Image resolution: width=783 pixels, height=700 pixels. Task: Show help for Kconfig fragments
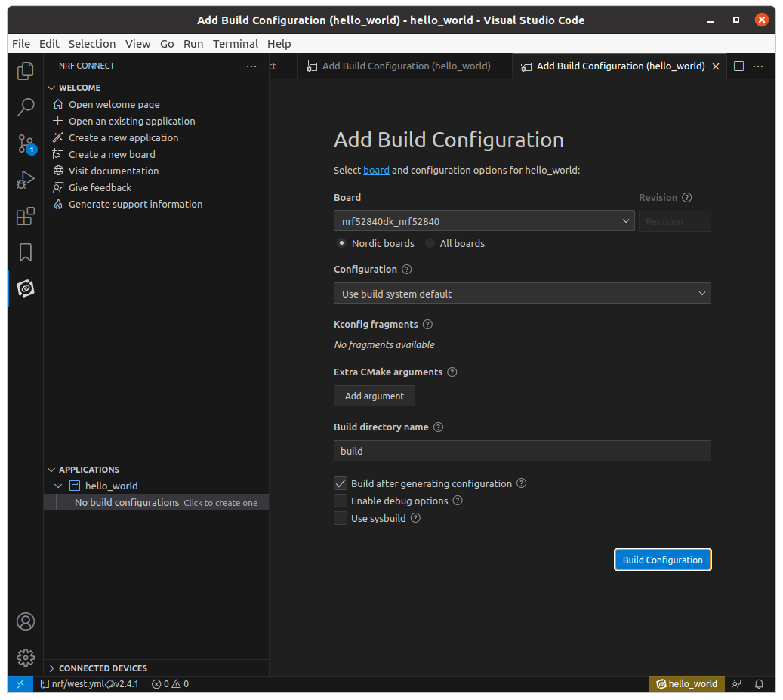427,325
